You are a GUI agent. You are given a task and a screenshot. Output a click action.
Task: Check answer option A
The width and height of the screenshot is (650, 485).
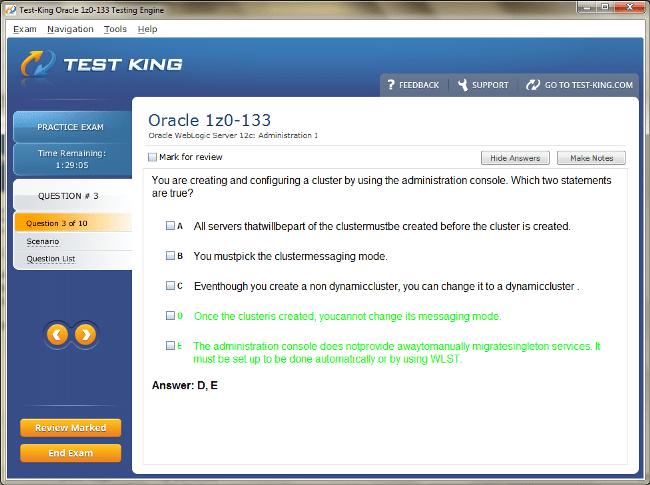[x=170, y=226]
